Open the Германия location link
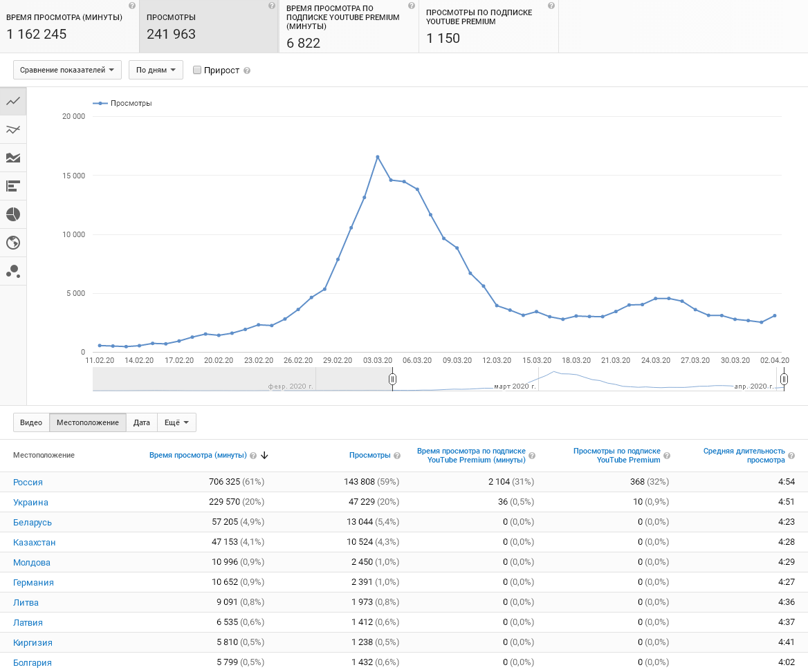The height and width of the screenshot is (672, 808). [33, 582]
